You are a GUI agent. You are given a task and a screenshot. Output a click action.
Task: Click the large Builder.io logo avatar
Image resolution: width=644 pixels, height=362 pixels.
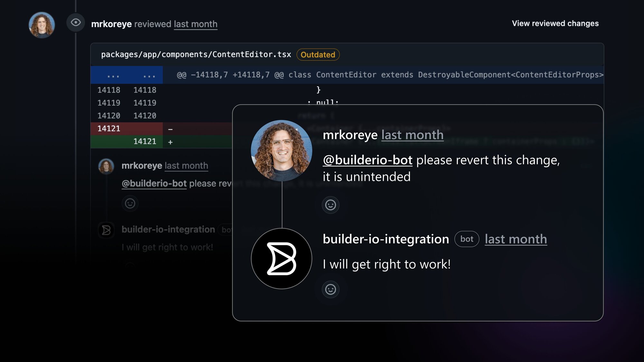281,259
